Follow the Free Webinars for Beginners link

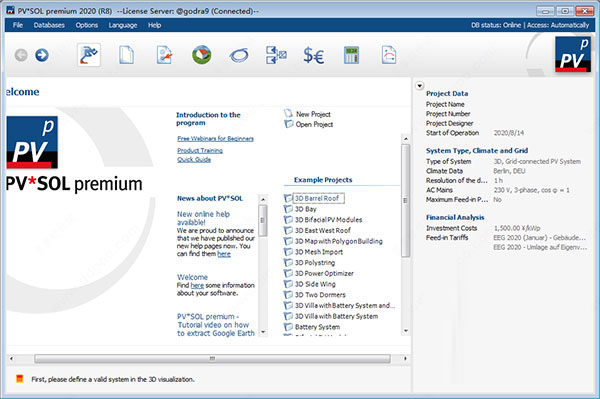point(215,138)
